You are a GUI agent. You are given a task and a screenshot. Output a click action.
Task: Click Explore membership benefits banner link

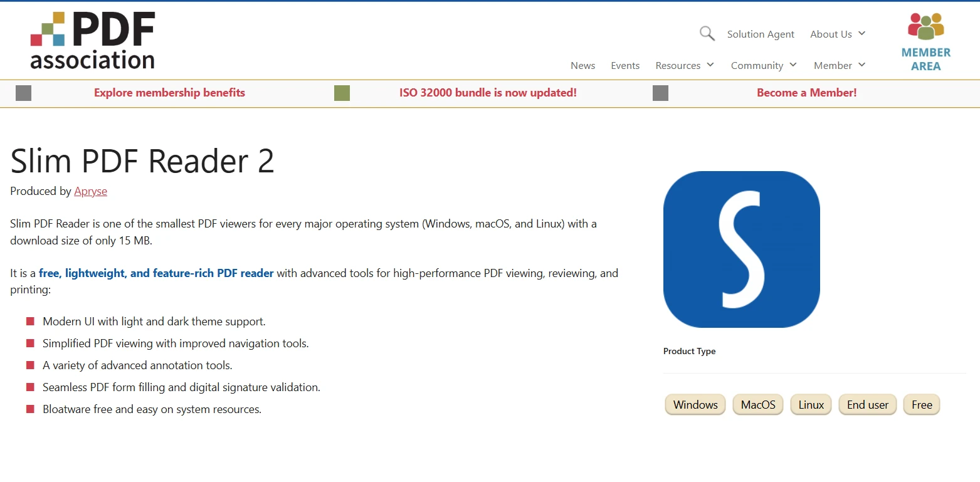tap(169, 93)
